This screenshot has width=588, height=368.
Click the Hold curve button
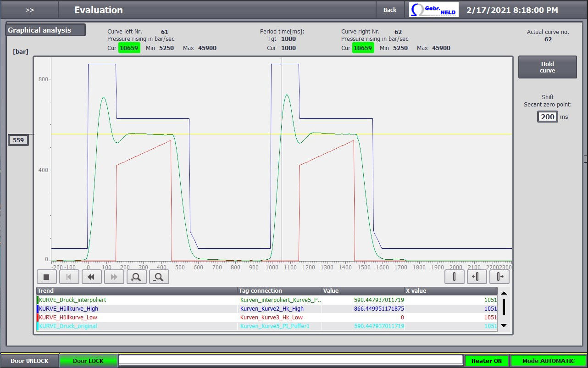(x=547, y=67)
